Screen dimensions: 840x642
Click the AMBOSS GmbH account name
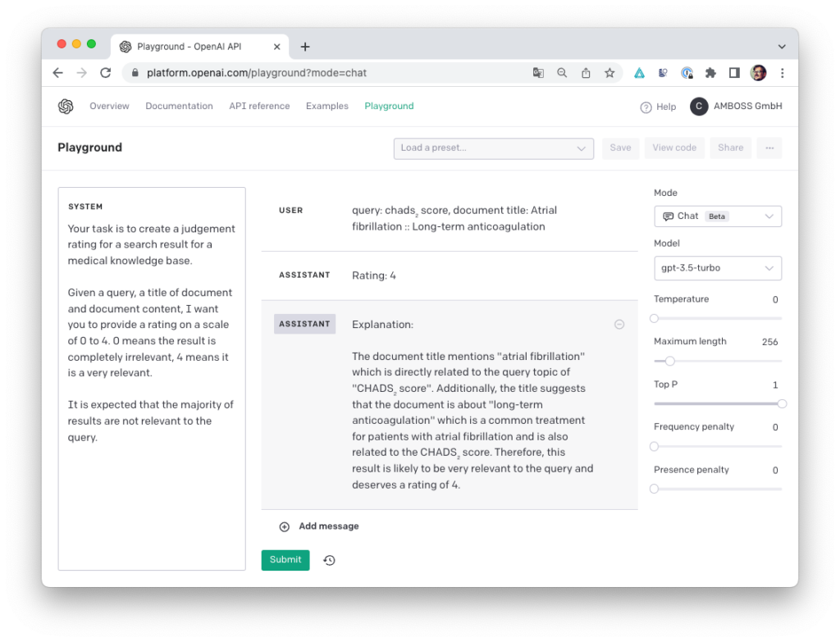click(x=747, y=106)
